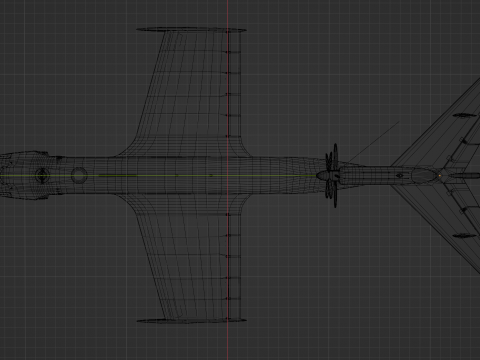Click the rounded dome beside the orange dot
Image resolution: width=480 pixels, height=360 pixels.
(424, 175)
